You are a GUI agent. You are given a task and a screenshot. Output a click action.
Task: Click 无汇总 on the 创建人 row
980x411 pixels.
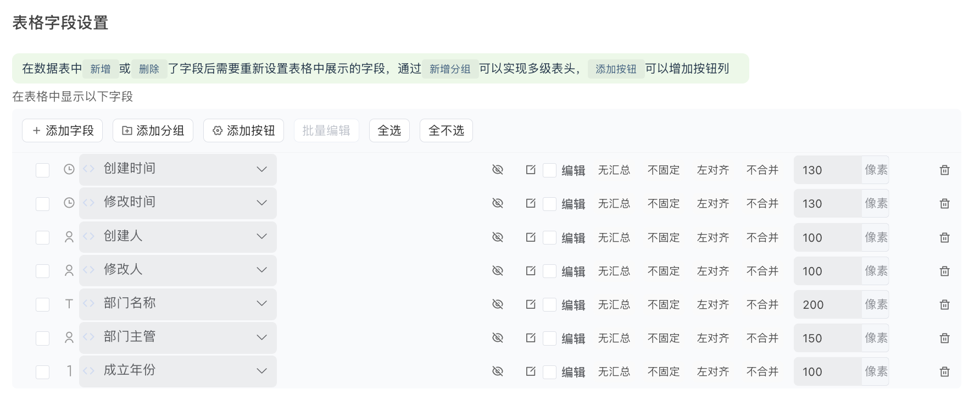tap(614, 237)
